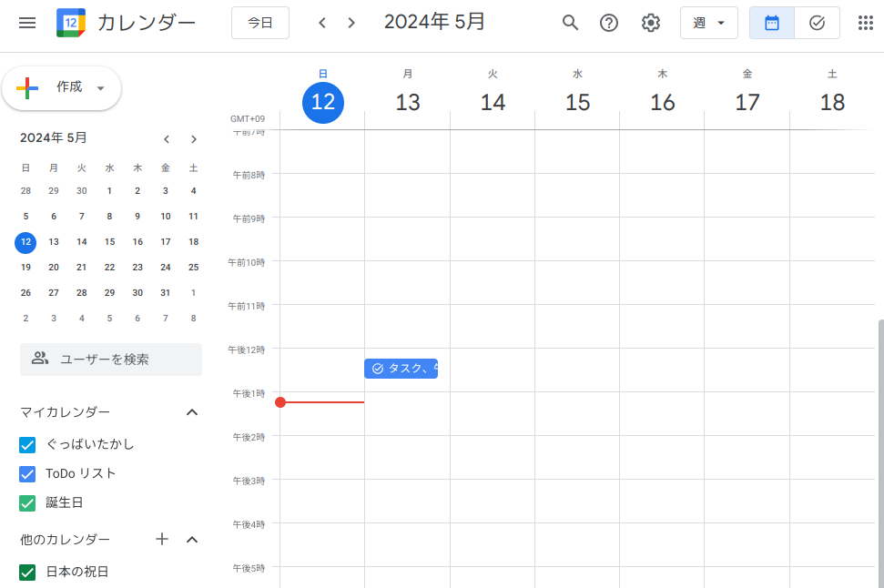This screenshot has height=588, width=884.
Task: Click the 作成 create button
Action: coord(61,88)
